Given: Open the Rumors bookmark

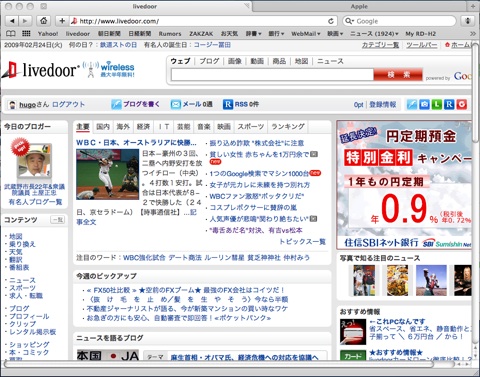Looking at the screenshot, I should (x=170, y=34).
